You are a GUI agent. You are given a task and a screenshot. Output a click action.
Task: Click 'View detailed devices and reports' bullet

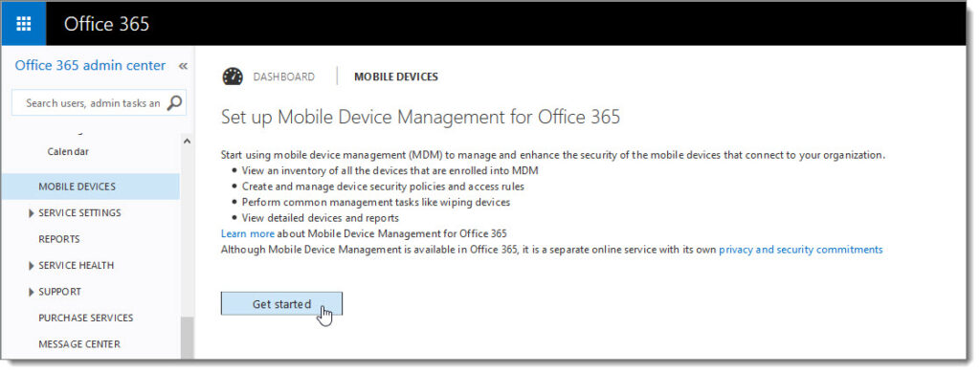pos(320,218)
